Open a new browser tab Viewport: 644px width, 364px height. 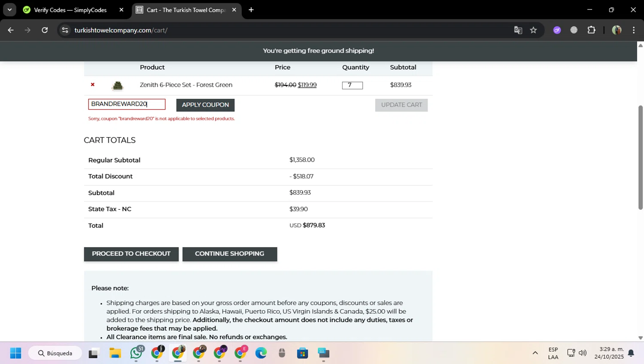[x=251, y=10]
